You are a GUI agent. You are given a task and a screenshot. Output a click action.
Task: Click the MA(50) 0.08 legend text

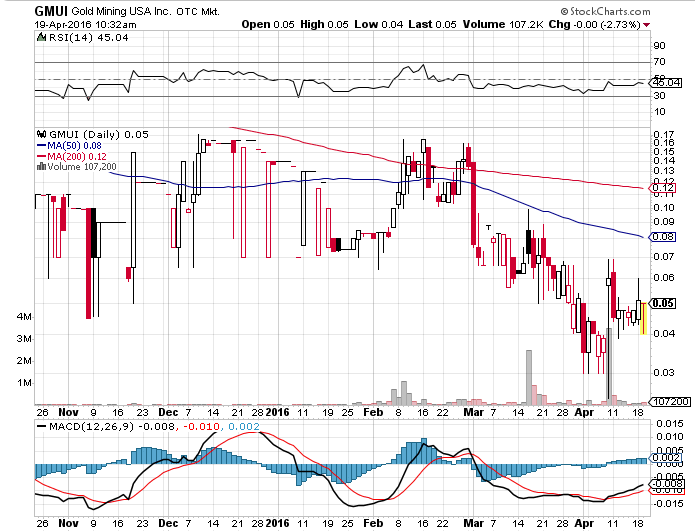(x=74, y=145)
